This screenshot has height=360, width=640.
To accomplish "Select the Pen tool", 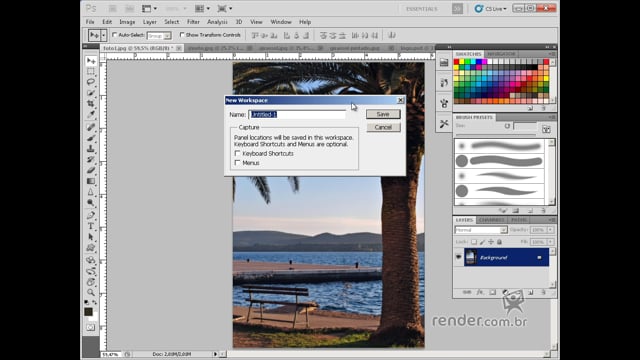I will (x=91, y=216).
